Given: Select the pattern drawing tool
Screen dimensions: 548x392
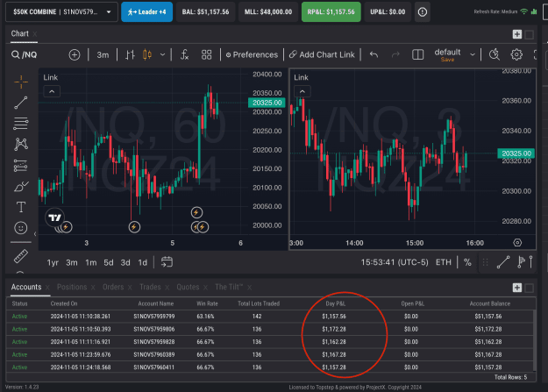Looking at the screenshot, I should pos(21,144).
